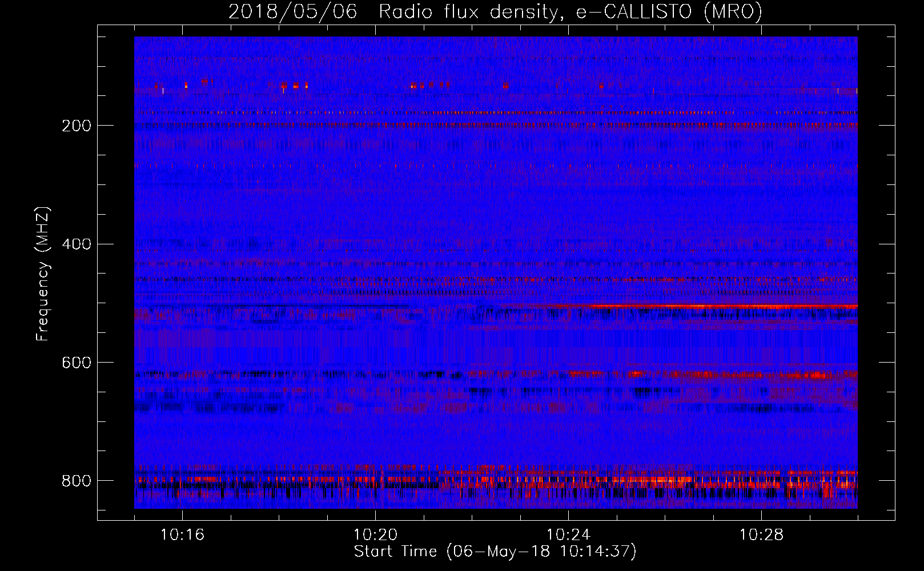Click the plot title "Radio flux density, e-CALLISTO (MRO)"

pos(571,11)
